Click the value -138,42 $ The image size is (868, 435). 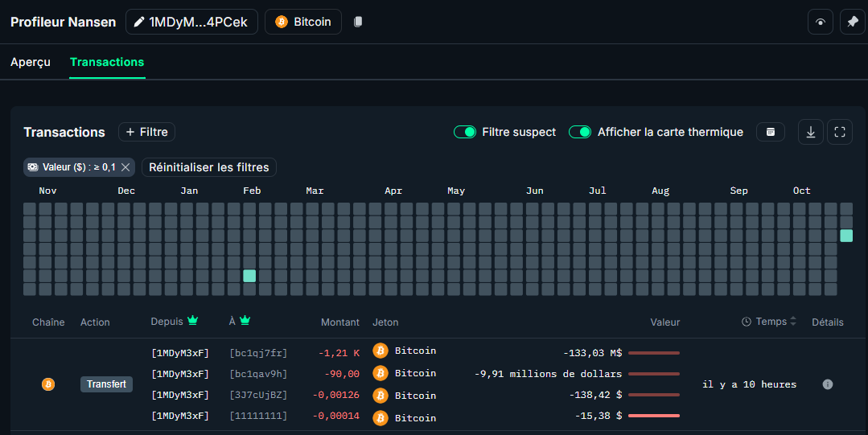pos(595,395)
